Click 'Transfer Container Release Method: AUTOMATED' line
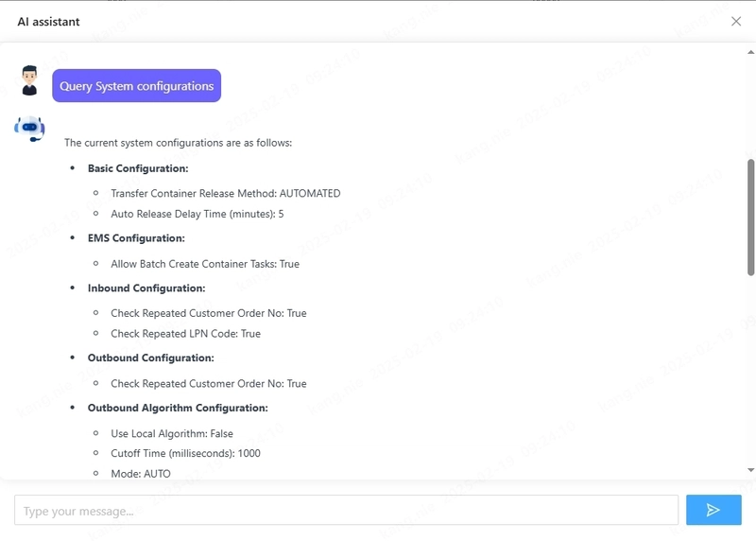The height and width of the screenshot is (541, 756). [x=226, y=194]
